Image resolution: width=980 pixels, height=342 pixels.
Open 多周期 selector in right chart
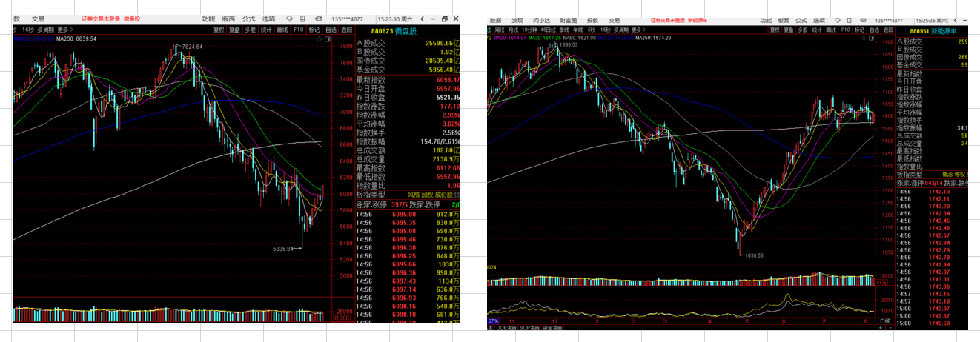[x=621, y=30]
